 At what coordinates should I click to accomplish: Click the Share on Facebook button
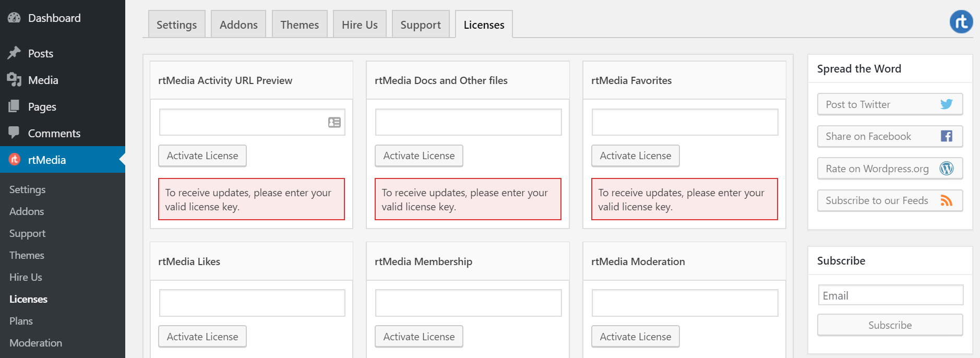click(x=890, y=136)
